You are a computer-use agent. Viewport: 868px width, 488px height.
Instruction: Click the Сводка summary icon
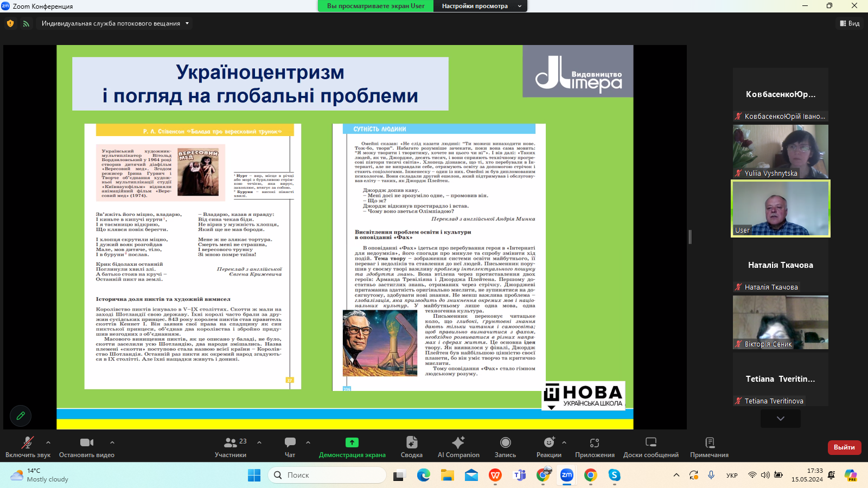pos(411,443)
